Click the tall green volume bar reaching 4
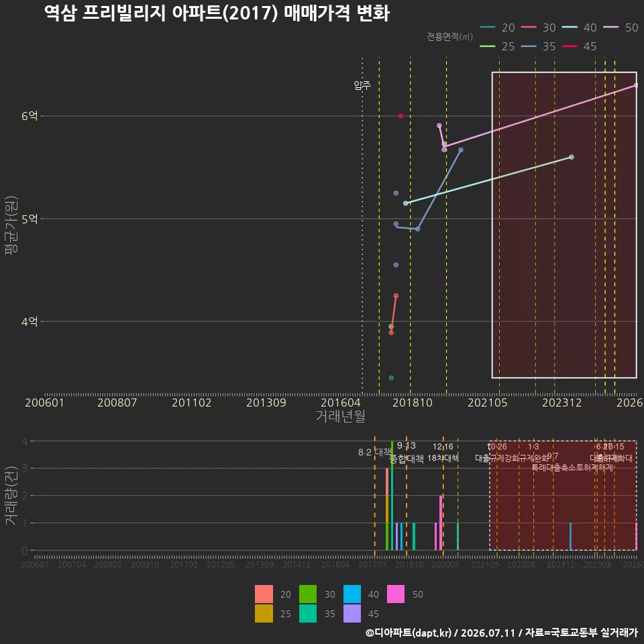 pos(392,454)
